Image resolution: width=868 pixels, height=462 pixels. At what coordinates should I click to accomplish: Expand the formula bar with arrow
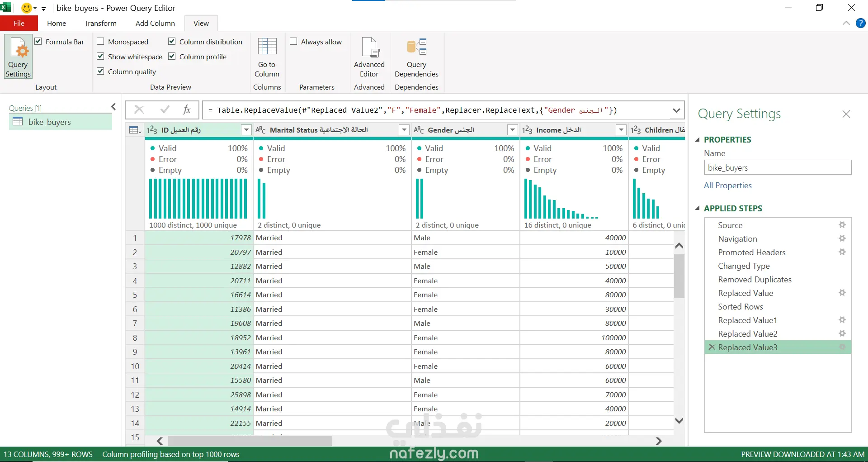[x=676, y=110]
